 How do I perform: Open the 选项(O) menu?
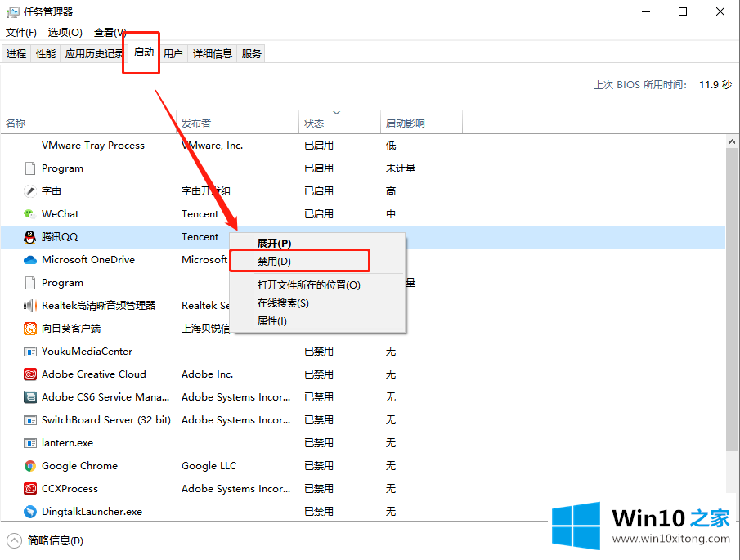pyautogui.click(x=65, y=33)
